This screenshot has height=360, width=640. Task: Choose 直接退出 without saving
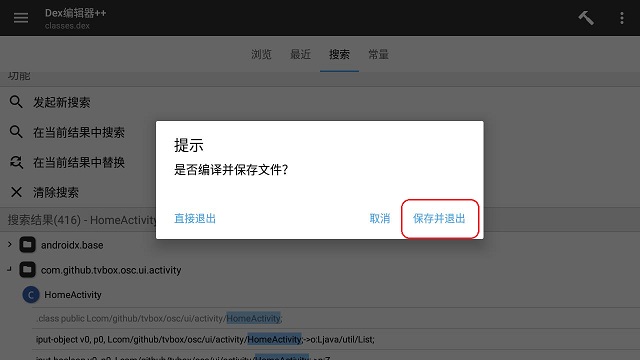tap(195, 218)
